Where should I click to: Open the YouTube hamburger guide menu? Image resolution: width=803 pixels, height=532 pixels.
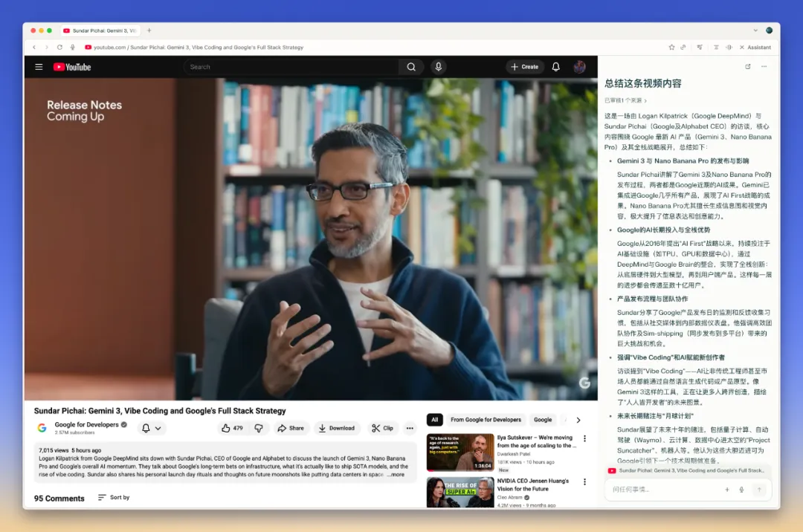click(39, 67)
